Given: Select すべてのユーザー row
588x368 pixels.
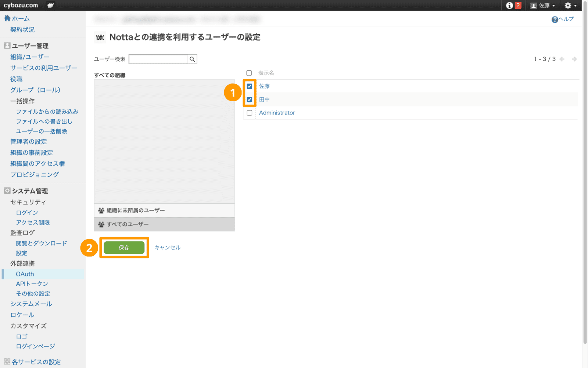Looking at the screenshot, I should [x=164, y=224].
